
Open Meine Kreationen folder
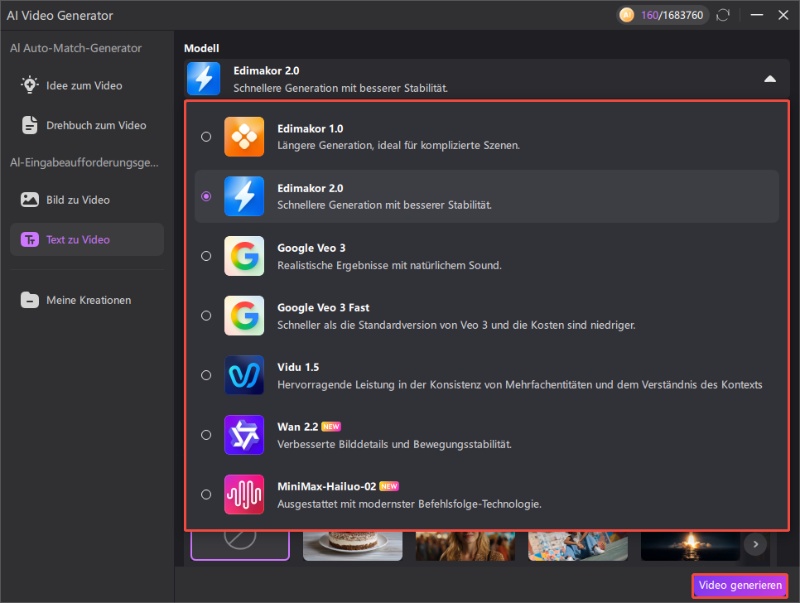point(88,300)
